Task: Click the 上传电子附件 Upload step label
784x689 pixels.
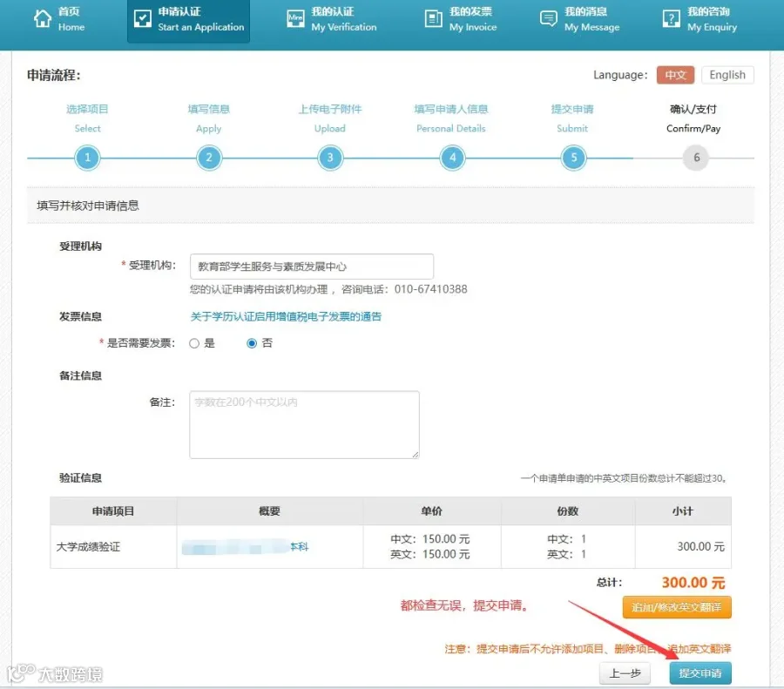Action: point(330,118)
